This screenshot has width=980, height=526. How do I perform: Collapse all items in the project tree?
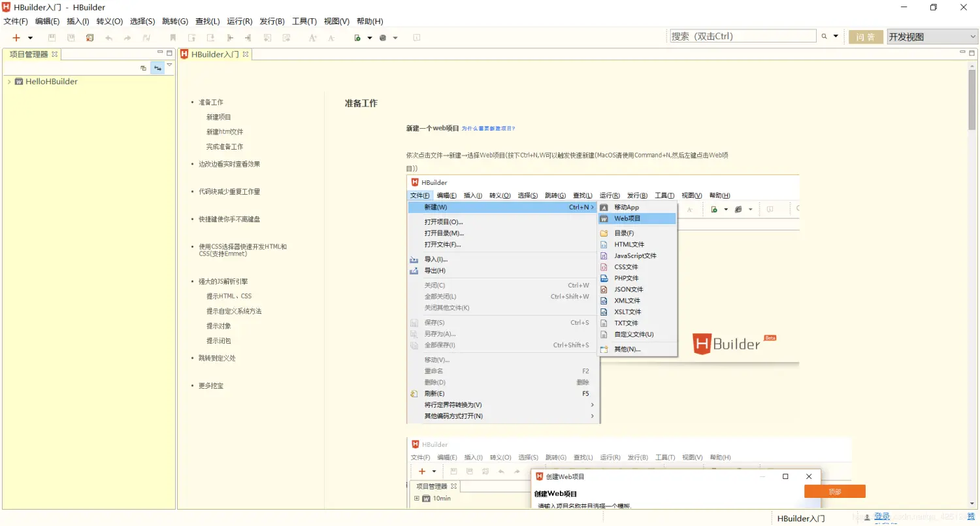point(143,68)
